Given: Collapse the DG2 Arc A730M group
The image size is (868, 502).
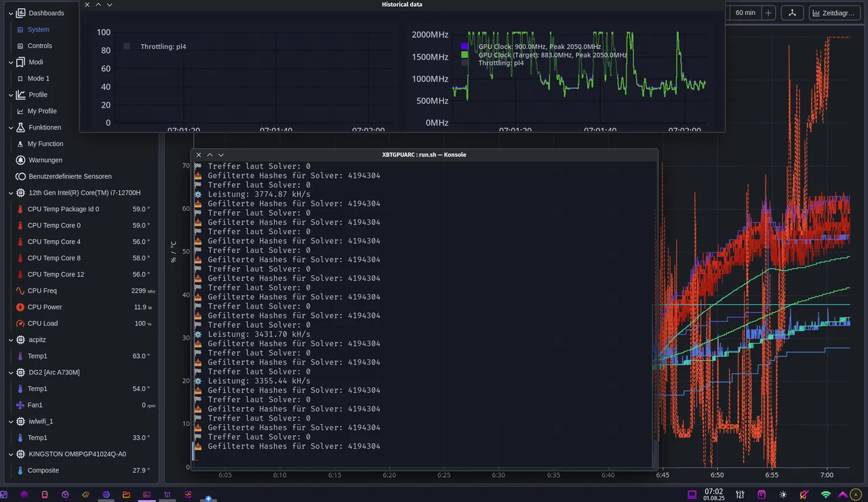Looking at the screenshot, I should [10, 372].
